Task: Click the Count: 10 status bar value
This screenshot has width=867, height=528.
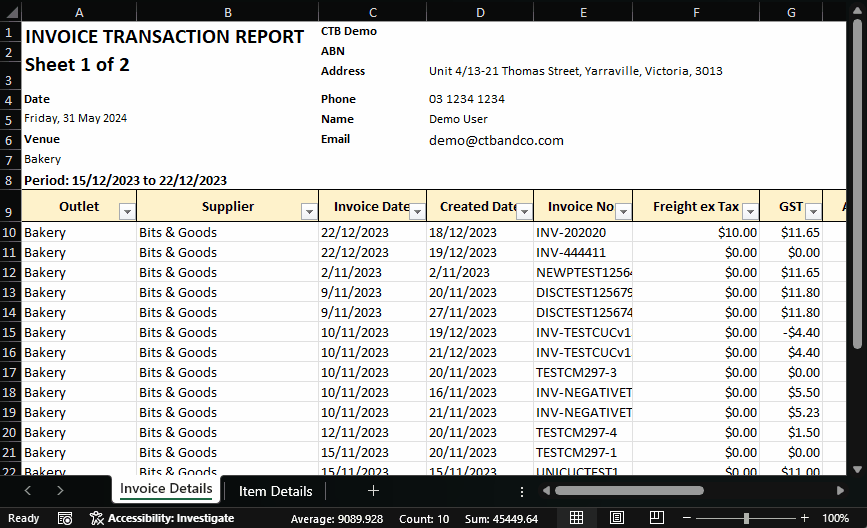Action: (424, 519)
